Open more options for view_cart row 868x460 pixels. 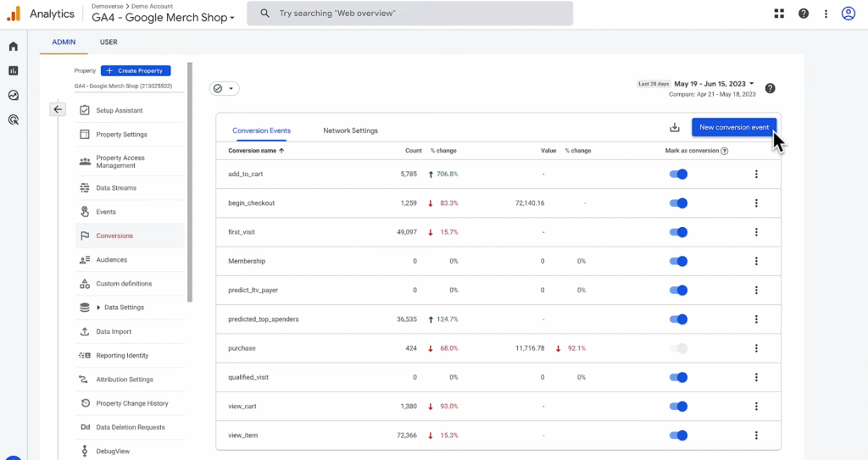(756, 407)
